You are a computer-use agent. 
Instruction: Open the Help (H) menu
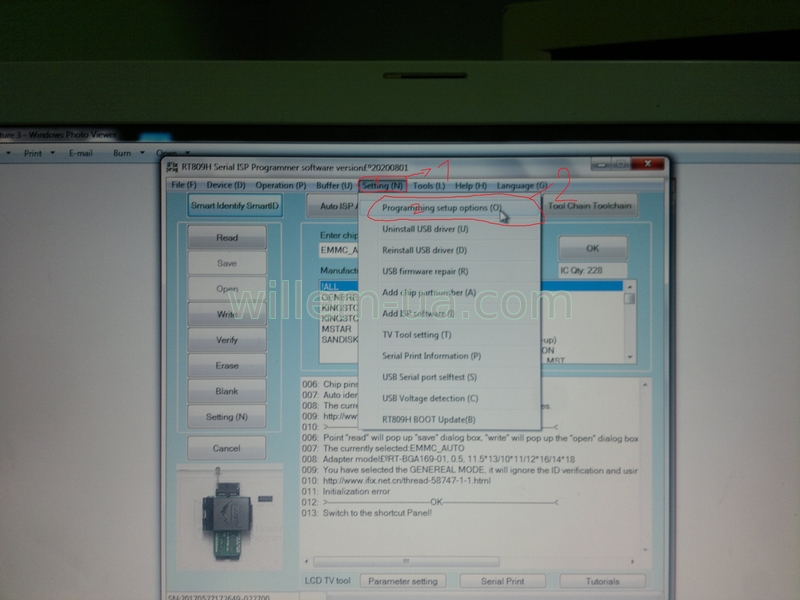(x=470, y=186)
